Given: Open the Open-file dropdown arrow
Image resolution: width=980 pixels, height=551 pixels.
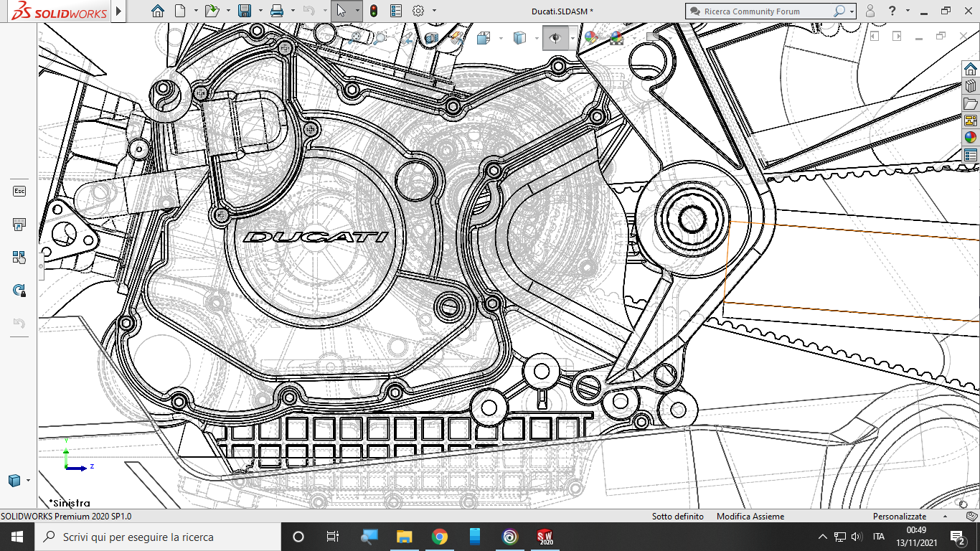Looking at the screenshot, I should tap(228, 11).
